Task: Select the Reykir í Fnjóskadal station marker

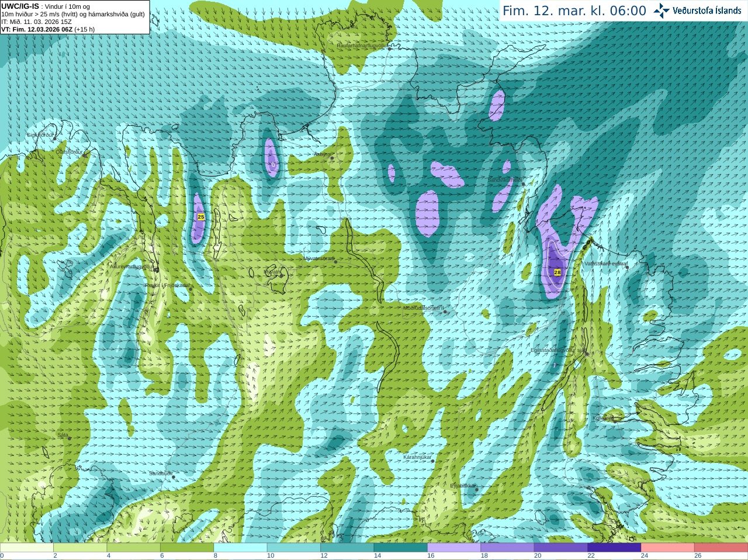Action: click(x=191, y=289)
